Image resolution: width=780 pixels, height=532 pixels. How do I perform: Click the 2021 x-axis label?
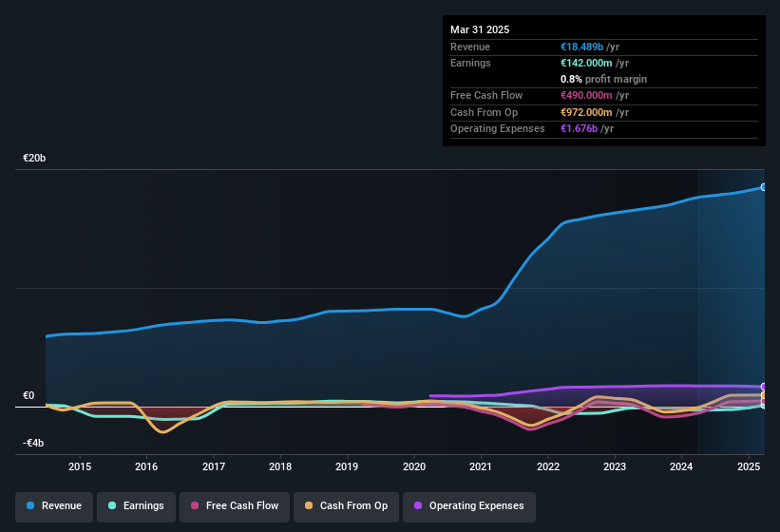point(481,466)
